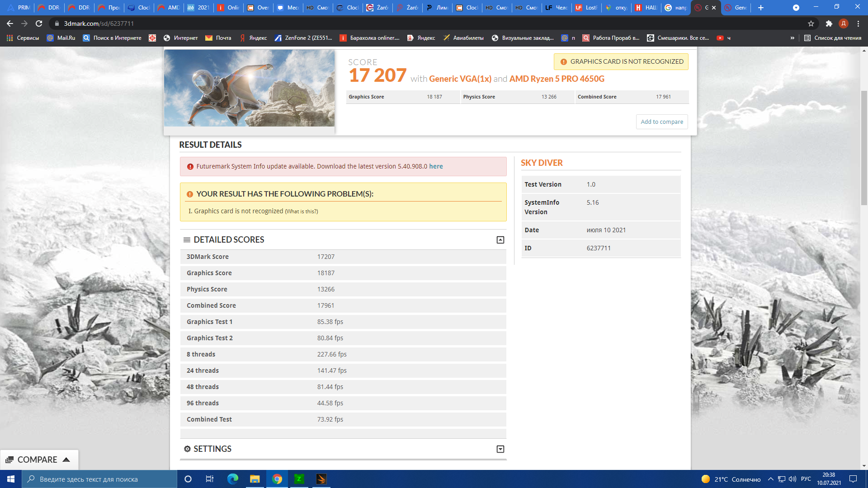The image size is (868, 488).
Task: Open the browser extensions puzzle icon
Action: tap(829, 23)
